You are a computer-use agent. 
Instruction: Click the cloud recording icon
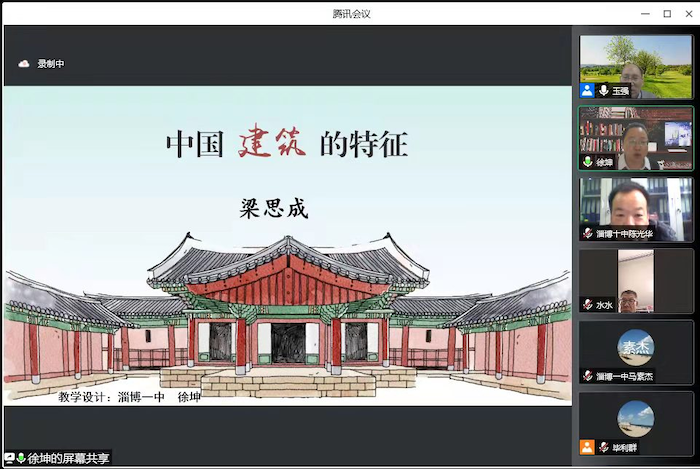pyautogui.click(x=24, y=64)
